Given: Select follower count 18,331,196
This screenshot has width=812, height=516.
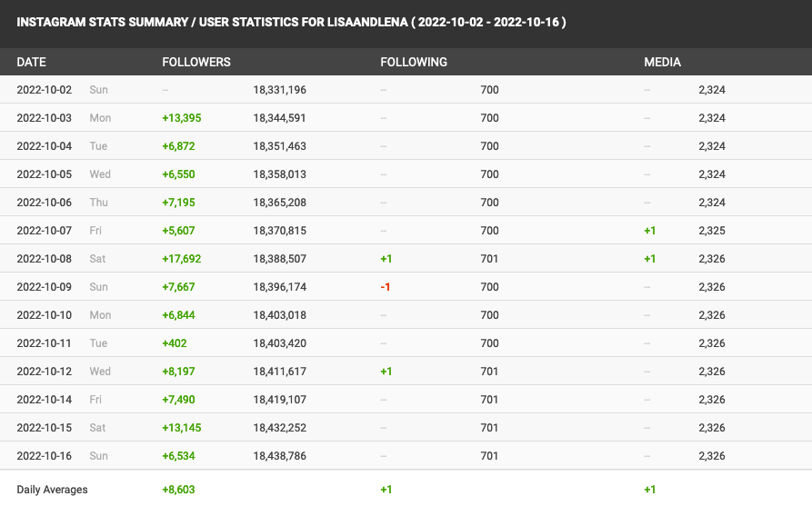Looking at the screenshot, I should pos(280,90).
